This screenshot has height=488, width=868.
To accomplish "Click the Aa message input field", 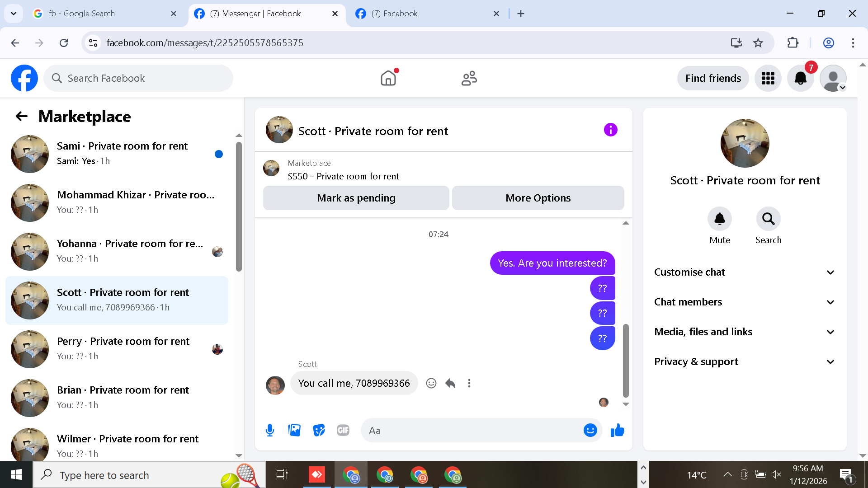I will coord(470,430).
